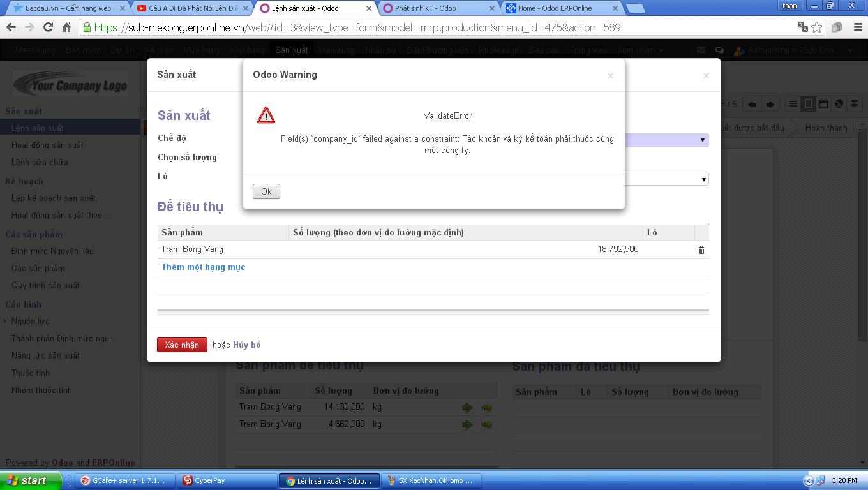Open CyberPay in the taskbar
Image resolution: width=868 pixels, height=490 pixels.
[x=226, y=480]
